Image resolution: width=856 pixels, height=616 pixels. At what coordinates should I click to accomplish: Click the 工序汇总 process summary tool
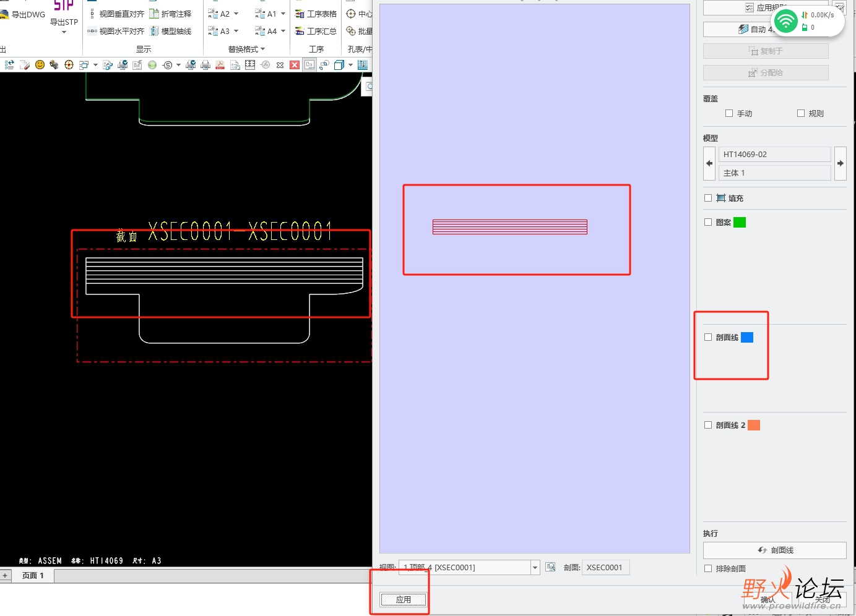pyautogui.click(x=316, y=31)
